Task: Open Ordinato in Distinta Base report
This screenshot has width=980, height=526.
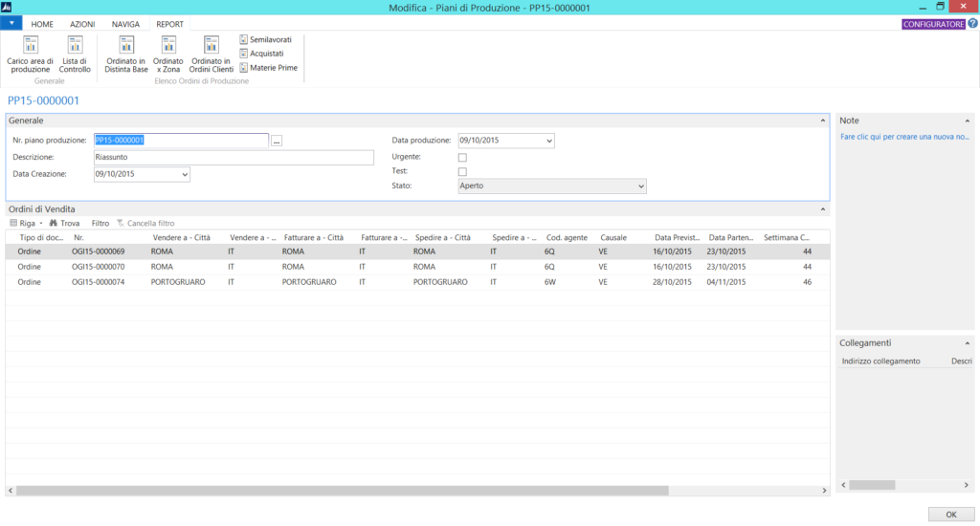Action: click(x=126, y=55)
